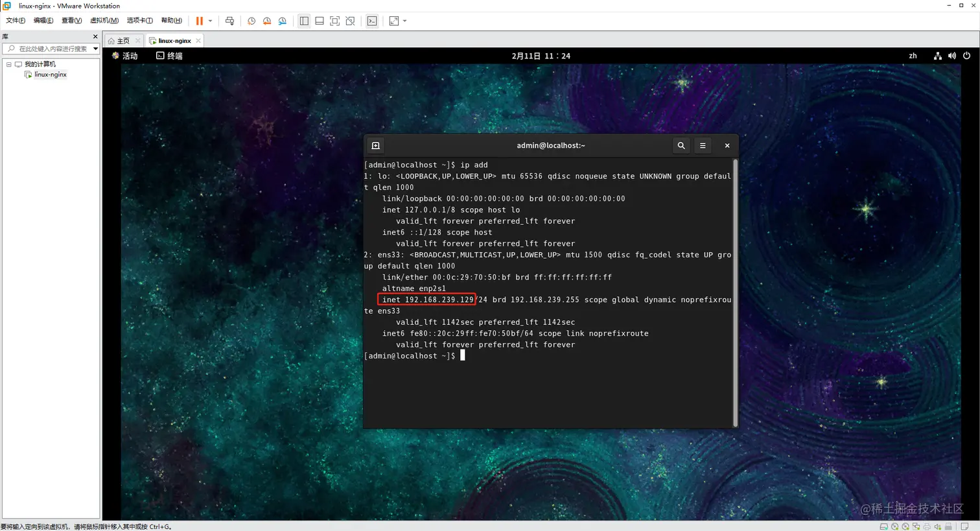Click the 'inet 127.0.0.1/8 scope host lo' line
Screen dimensions: 980x531
click(x=451, y=209)
